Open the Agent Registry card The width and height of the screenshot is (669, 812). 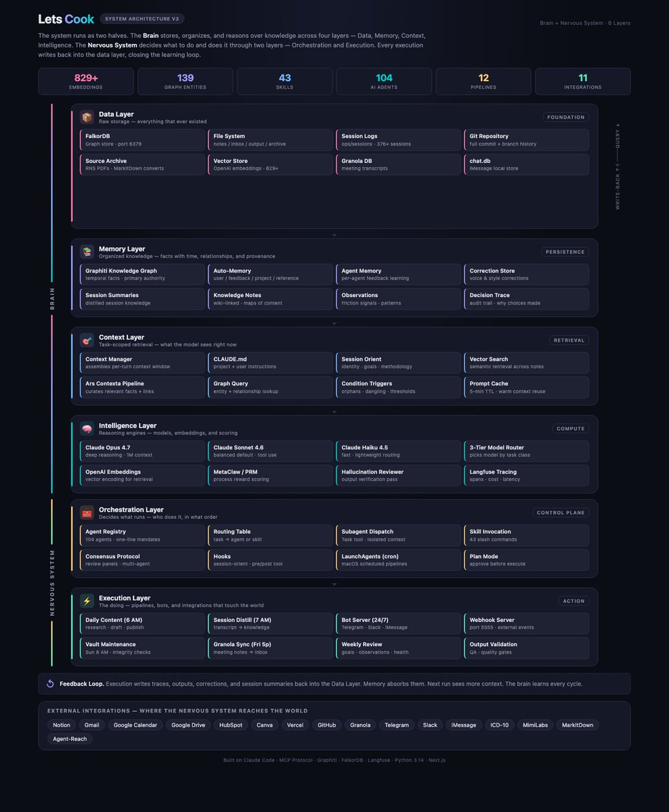click(142, 536)
